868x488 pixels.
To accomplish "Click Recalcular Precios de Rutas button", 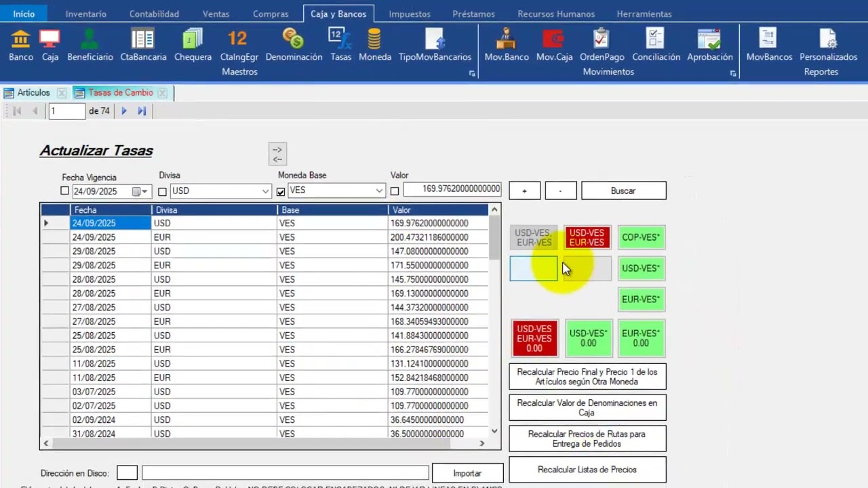I will [x=587, y=439].
